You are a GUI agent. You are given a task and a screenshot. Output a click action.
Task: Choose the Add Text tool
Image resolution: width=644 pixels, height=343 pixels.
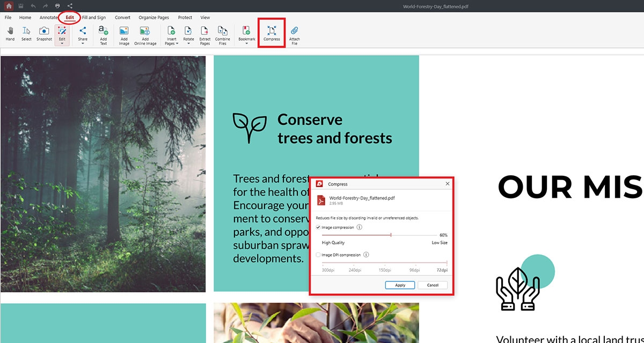[104, 35]
